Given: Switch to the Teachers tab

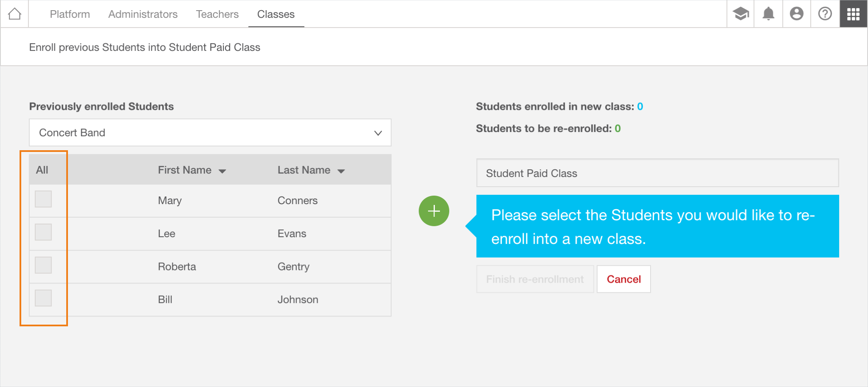Looking at the screenshot, I should point(217,14).
